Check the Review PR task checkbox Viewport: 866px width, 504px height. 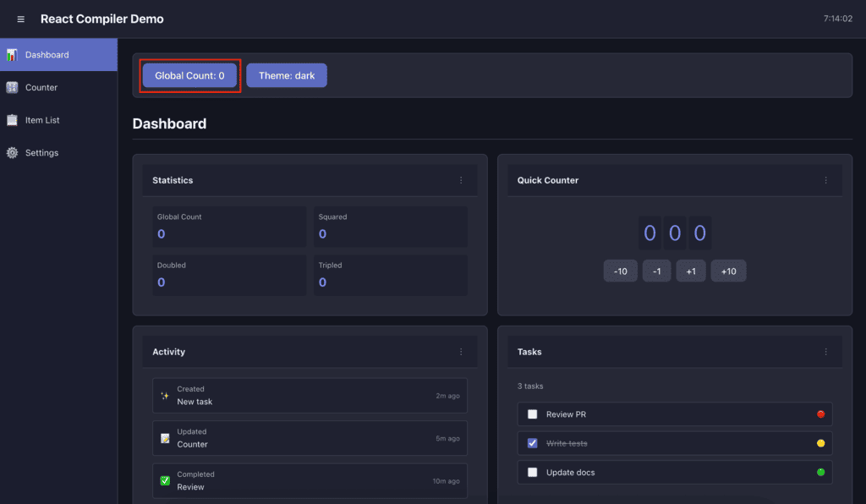532,414
